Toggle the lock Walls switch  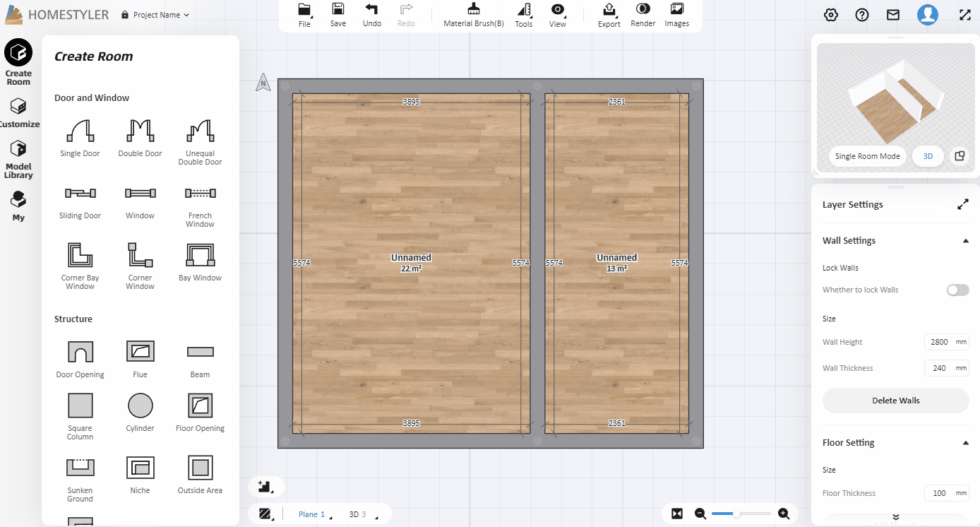pyautogui.click(x=957, y=290)
